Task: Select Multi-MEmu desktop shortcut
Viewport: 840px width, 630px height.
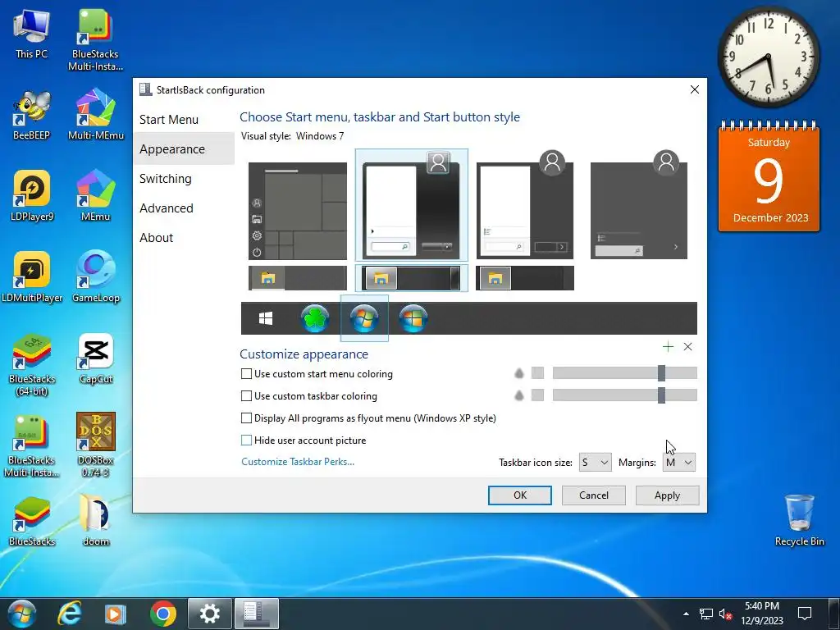Action: pos(96,115)
